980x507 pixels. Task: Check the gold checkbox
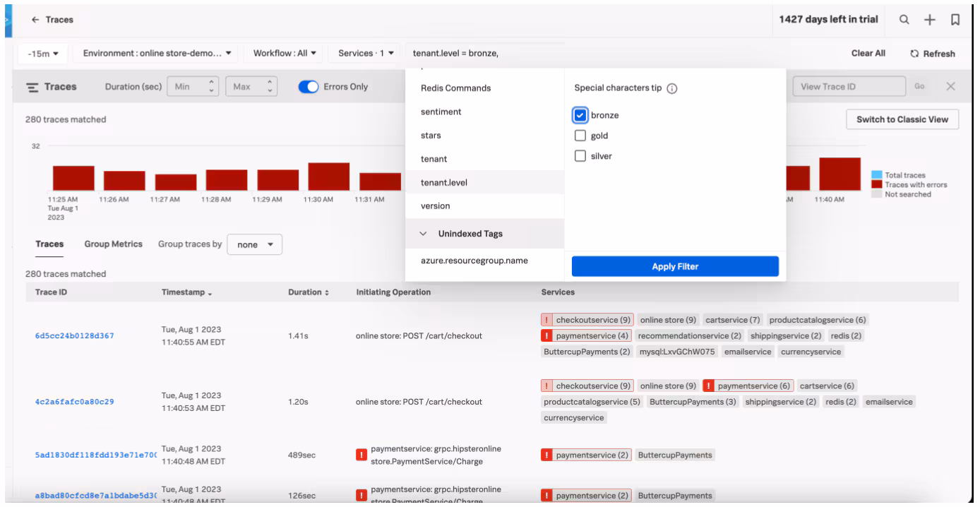click(x=580, y=136)
